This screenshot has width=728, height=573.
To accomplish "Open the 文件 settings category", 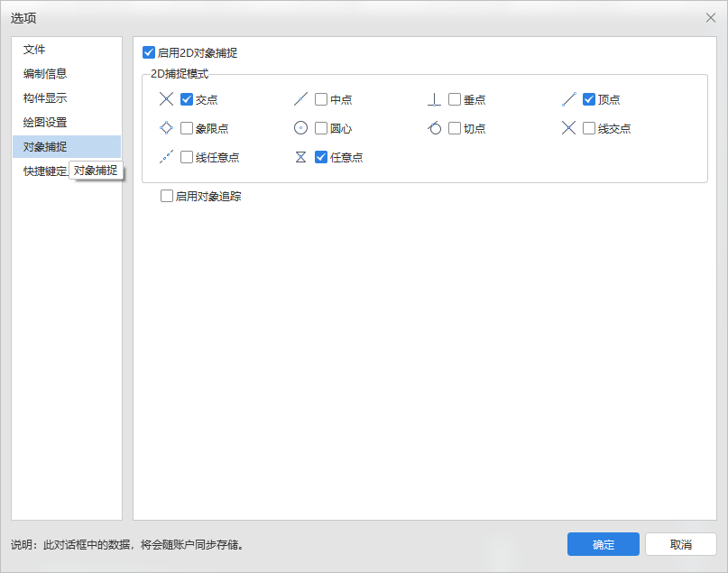I will [x=34, y=50].
